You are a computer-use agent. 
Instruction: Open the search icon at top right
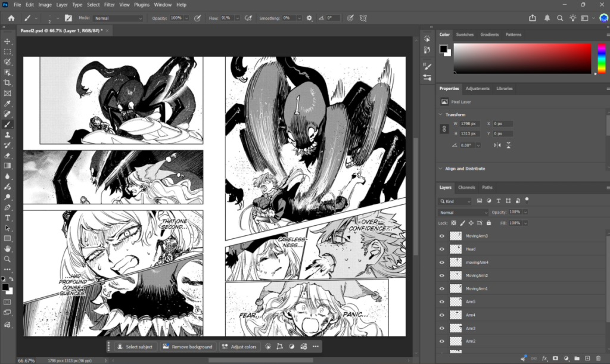pos(560,18)
